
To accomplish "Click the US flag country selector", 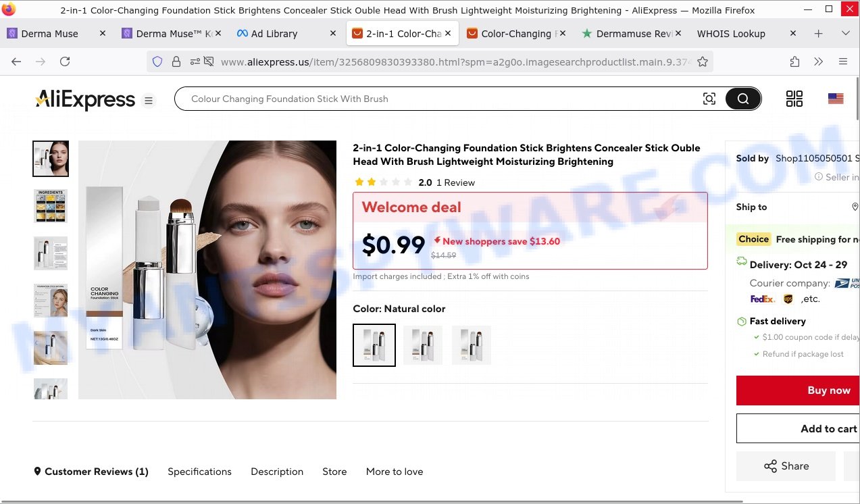I will [x=836, y=99].
